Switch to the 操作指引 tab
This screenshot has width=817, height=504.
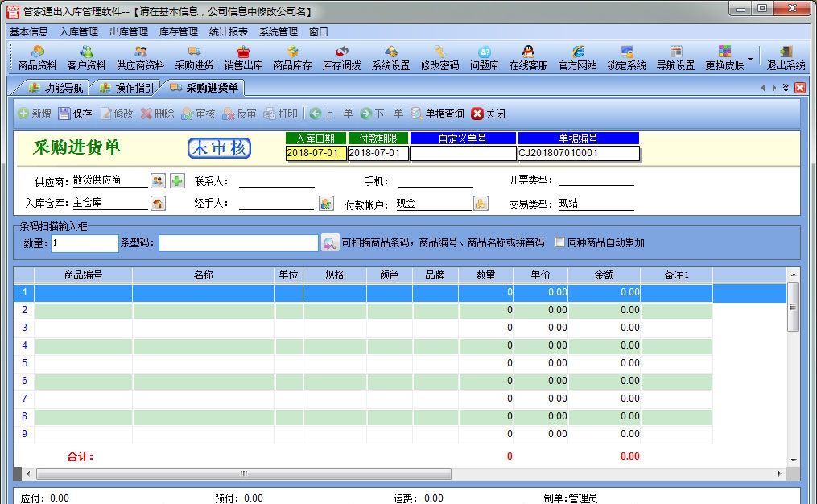click(x=126, y=89)
